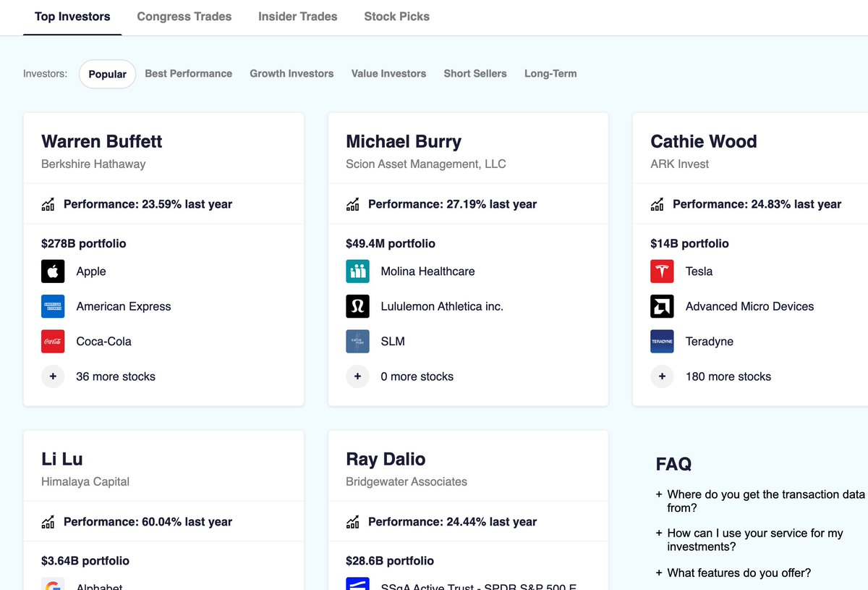
Task: Click the plus icon beside 36 more stocks
Action: click(x=53, y=376)
